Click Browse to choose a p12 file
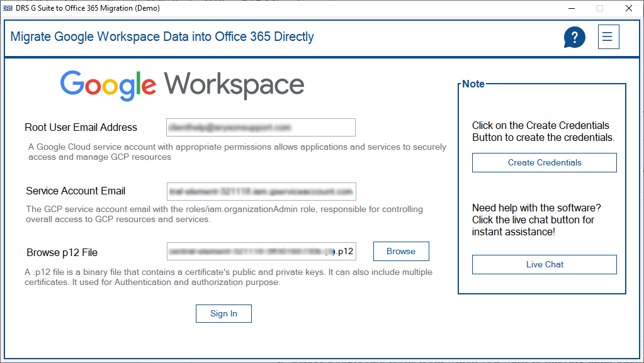644x363 pixels. click(x=401, y=251)
